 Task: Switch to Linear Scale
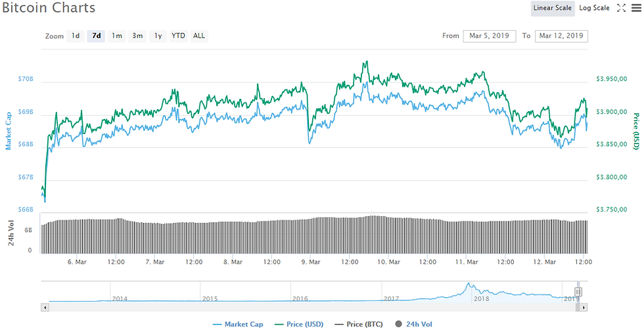[x=553, y=8]
